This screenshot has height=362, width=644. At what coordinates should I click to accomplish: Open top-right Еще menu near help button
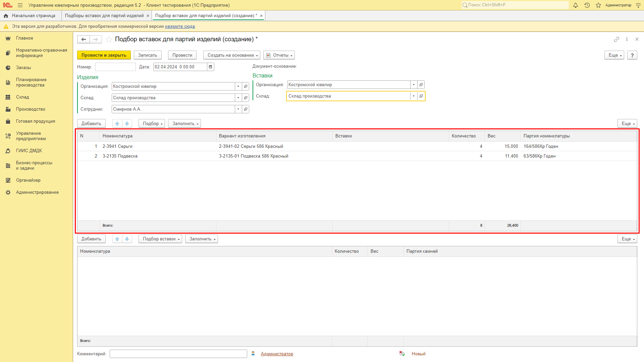tap(614, 55)
